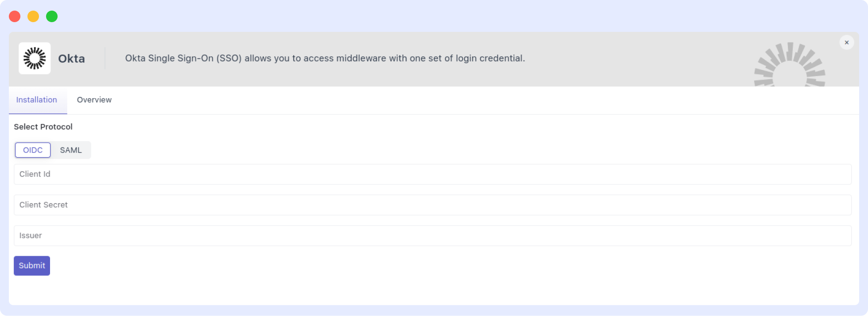Click the green zoom window control
Viewport: 868px width, 316px height.
[52, 16]
